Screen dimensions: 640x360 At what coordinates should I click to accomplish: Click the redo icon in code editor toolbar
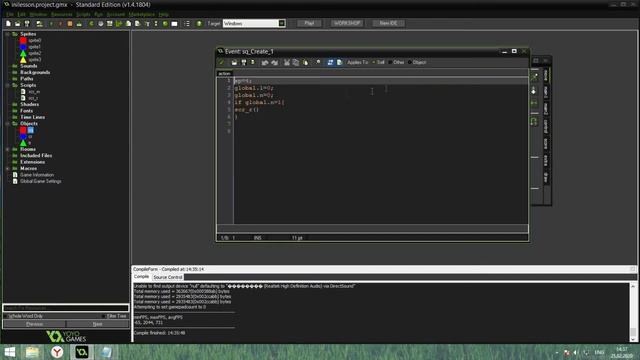275,62
